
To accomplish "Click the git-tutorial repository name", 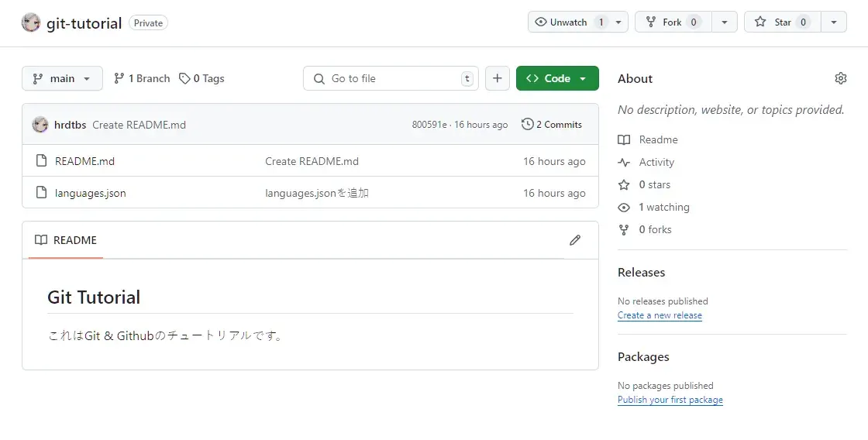I will point(84,23).
